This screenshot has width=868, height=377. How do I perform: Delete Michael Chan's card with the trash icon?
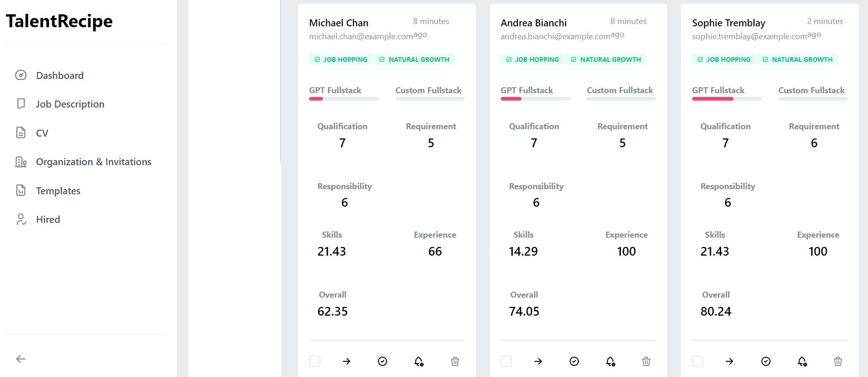455,361
